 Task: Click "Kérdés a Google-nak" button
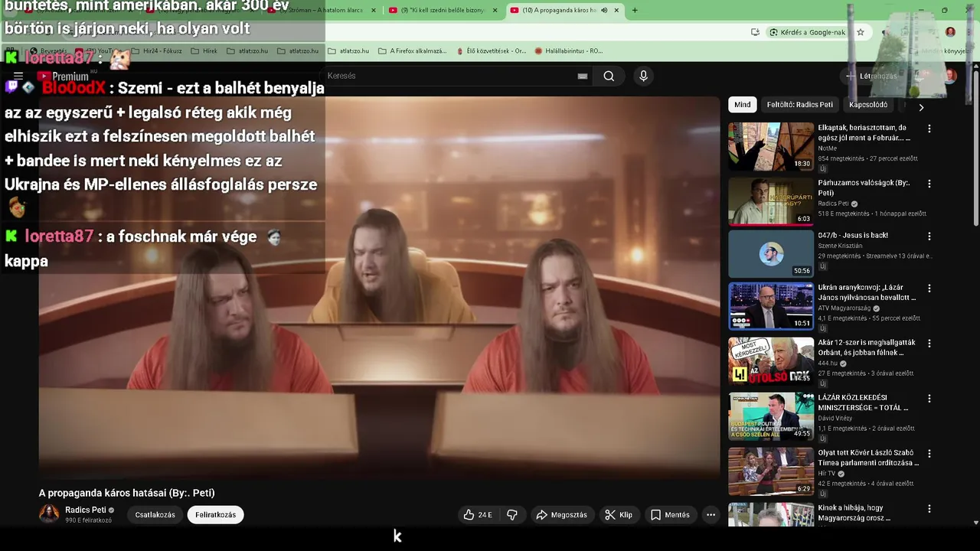tap(808, 32)
